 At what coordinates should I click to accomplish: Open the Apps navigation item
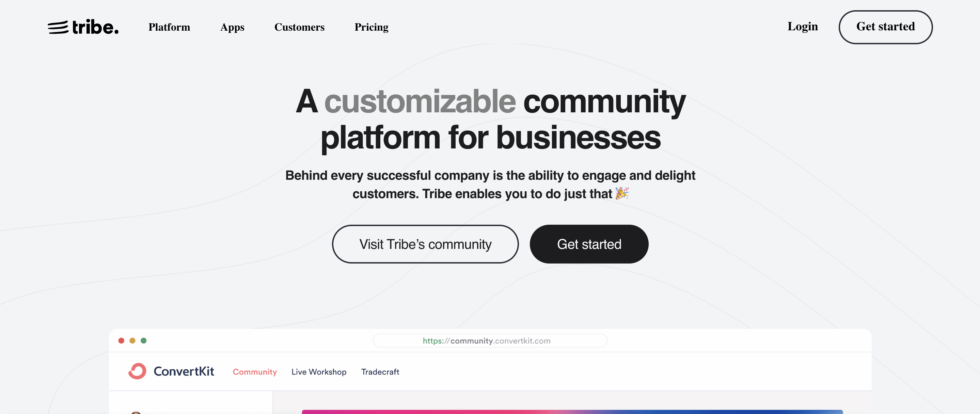[x=232, y=27]
